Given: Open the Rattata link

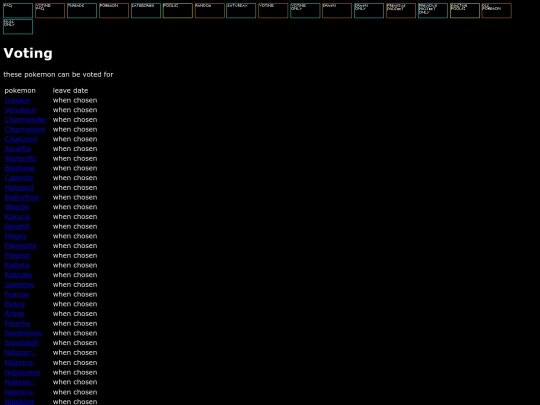Looking at the screenshot, I should pos(17,265).
